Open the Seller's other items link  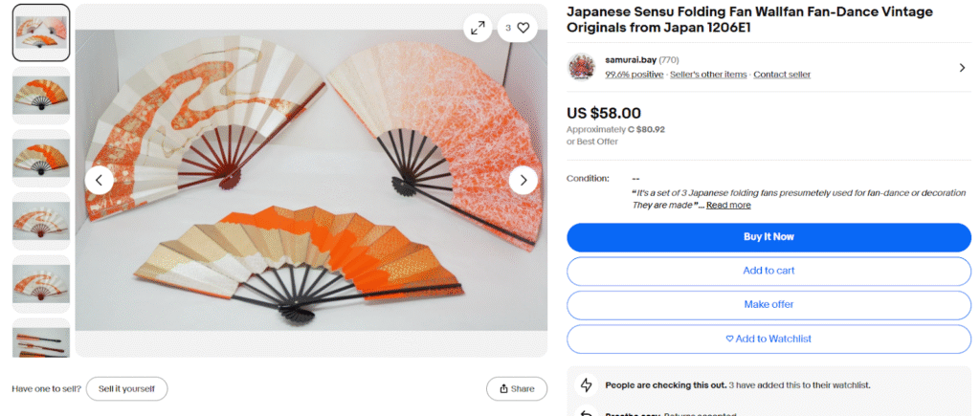(x=708, y=75)
